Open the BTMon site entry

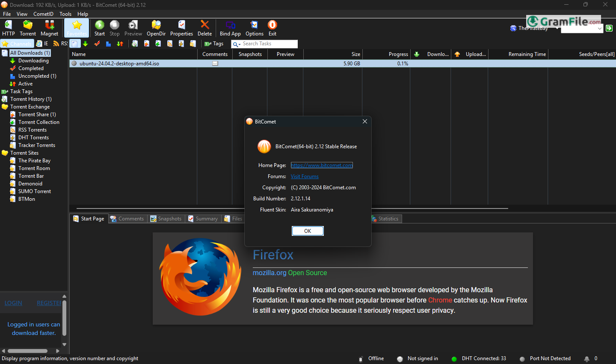click(x=27, y=199)
